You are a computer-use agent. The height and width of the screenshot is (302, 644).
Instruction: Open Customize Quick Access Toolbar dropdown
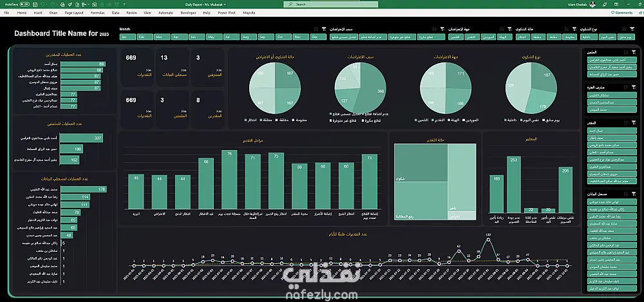pos(124,4)
